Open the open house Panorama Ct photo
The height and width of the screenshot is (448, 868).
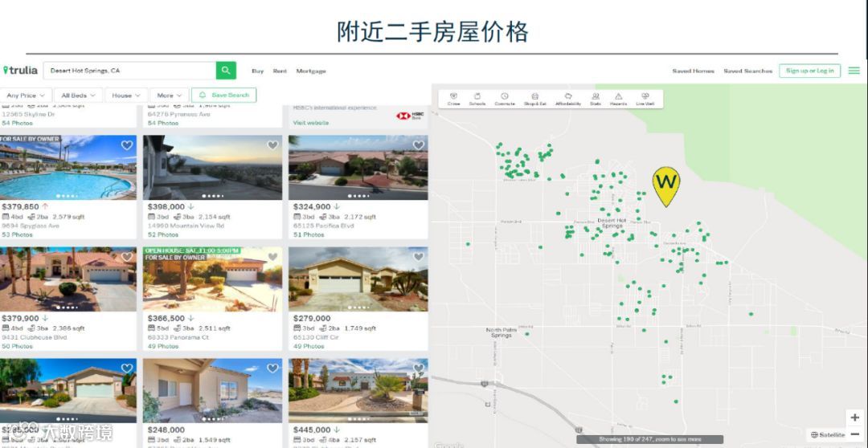pos(212,279)
